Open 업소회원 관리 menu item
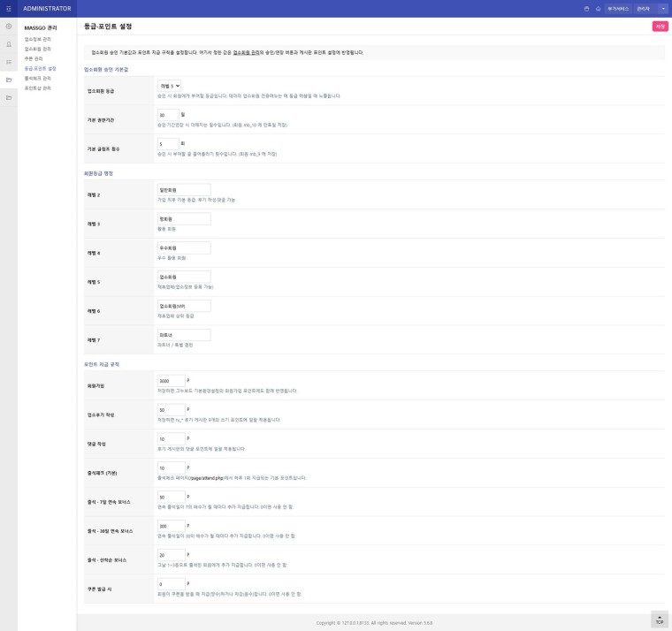The image size is (672, 631). click(38, 49)
